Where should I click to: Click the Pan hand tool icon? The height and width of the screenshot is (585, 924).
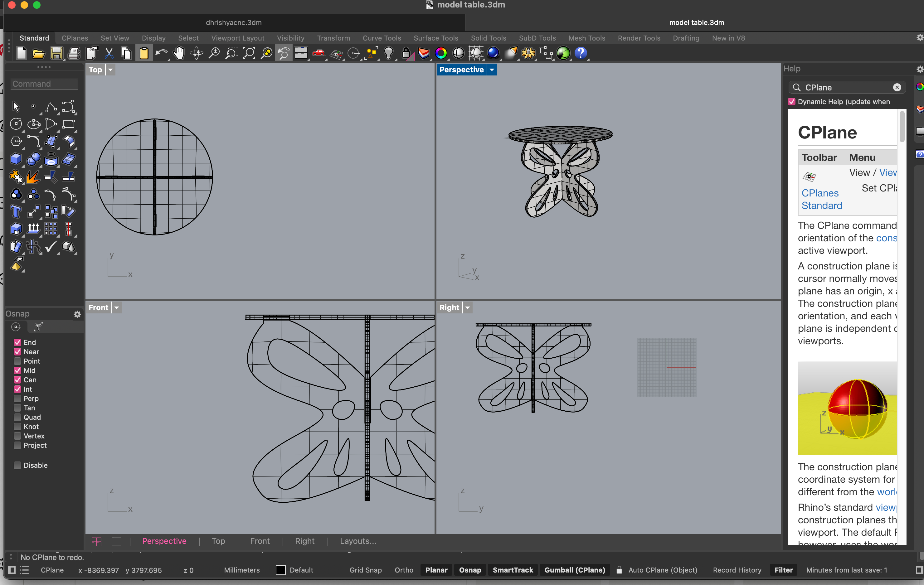pos(179,53)
